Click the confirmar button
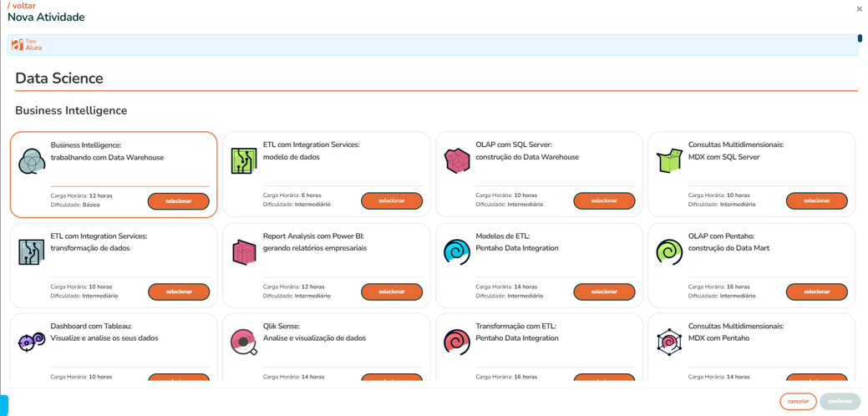The height and width of the screenshot is (416, 868). (x=840, y=401)
